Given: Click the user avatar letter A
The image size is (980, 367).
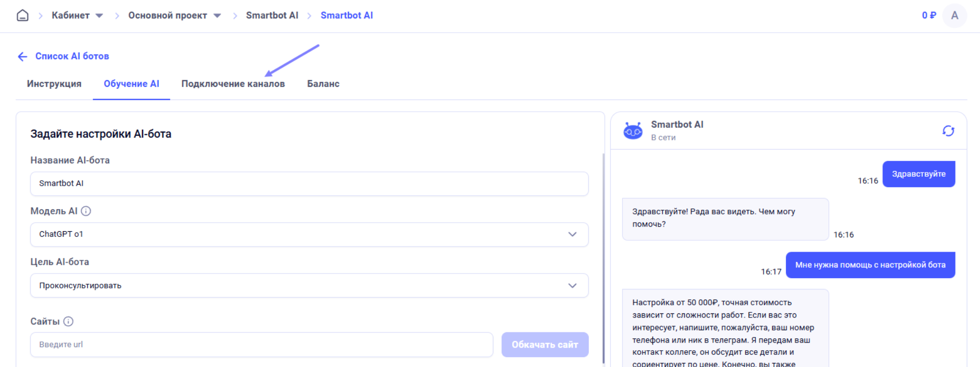Looking at the screenshot, I should pos(954,15).
